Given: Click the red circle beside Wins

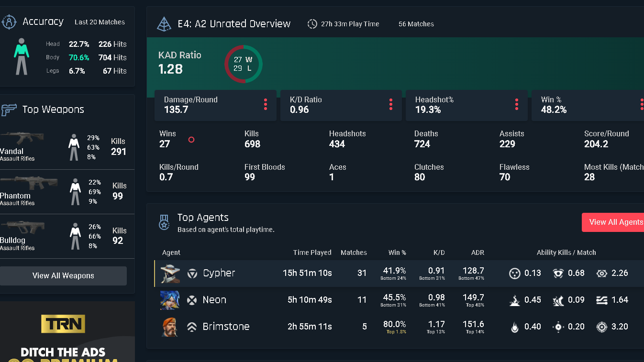Looking at the screenshot, I should (x=191, y=140).
